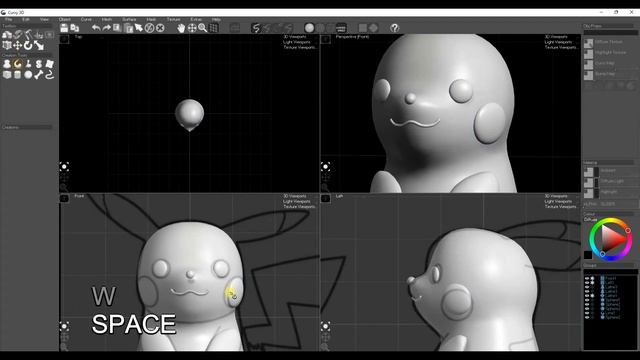This screenshot has width=640, height=360.
Task: Open Light Viewports list in Top viewport
Action: (x=297, y=42)
